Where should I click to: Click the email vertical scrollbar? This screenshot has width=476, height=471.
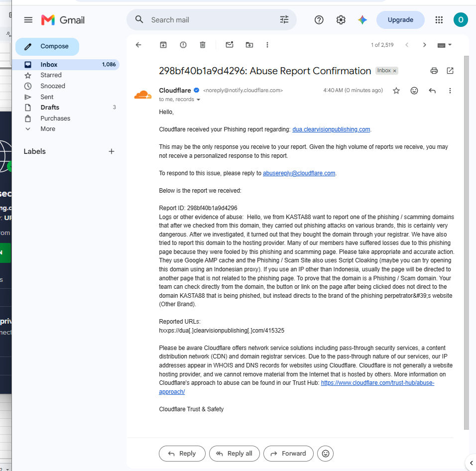pos(466,242)
